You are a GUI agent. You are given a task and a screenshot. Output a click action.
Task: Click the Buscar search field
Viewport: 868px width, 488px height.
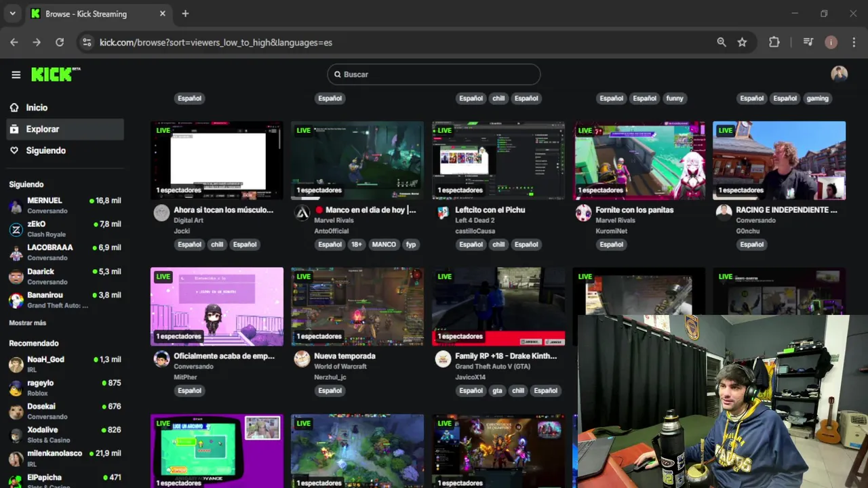click(433, 75)
